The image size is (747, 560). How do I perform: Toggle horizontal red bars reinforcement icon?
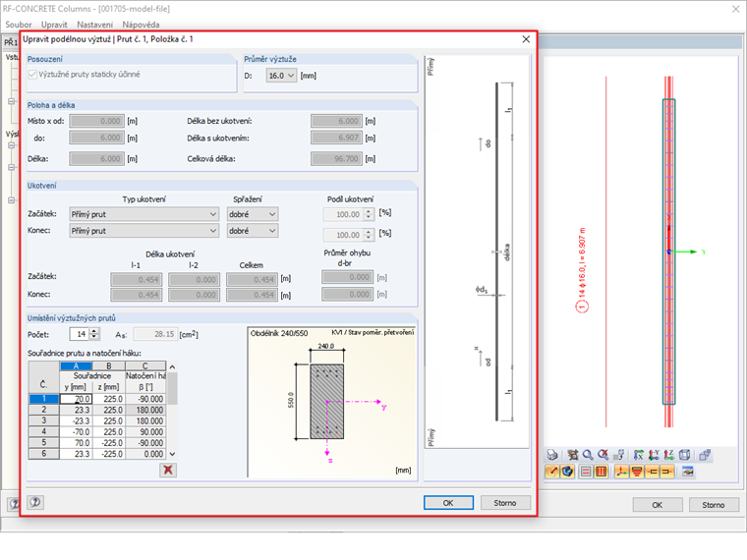click(x=587, y=472)
